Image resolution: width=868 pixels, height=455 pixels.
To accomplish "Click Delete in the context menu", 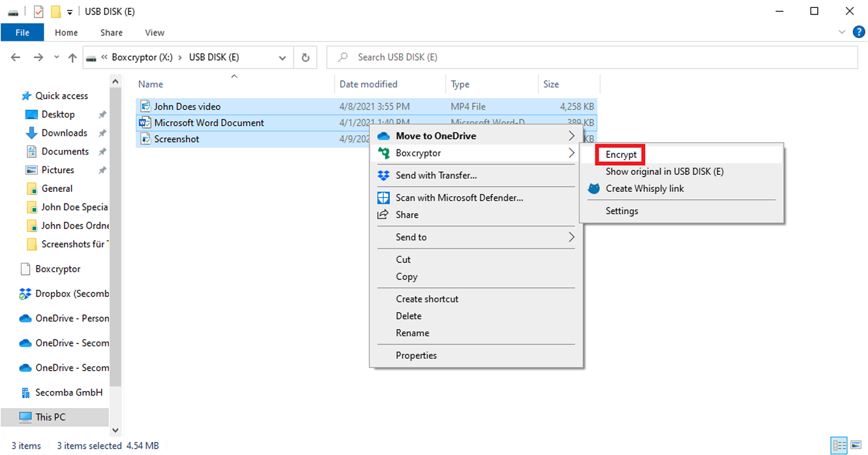I will (409, 316).
